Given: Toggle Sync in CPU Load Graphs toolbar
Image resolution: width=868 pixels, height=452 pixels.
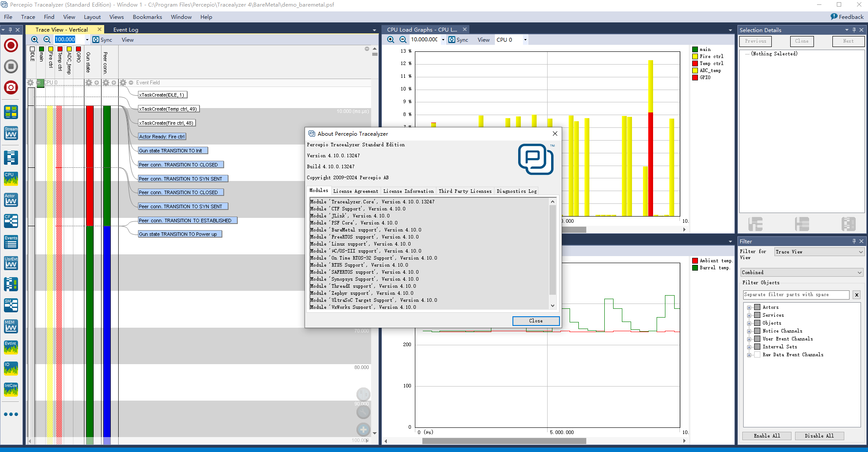Looking at the screenshot, I should 458,40.
